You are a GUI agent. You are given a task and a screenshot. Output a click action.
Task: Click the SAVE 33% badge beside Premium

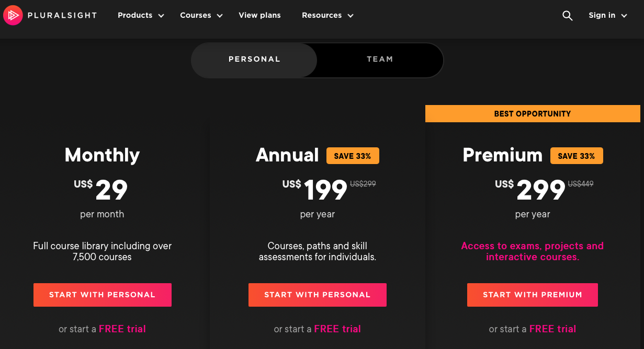tap(577, 155)
